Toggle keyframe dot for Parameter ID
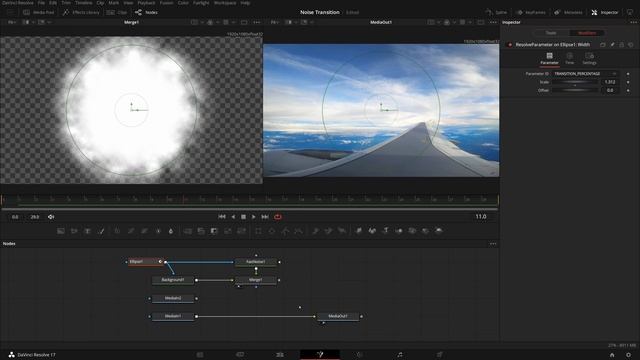This screenshot has width=640, height=360. coord(628,74)
